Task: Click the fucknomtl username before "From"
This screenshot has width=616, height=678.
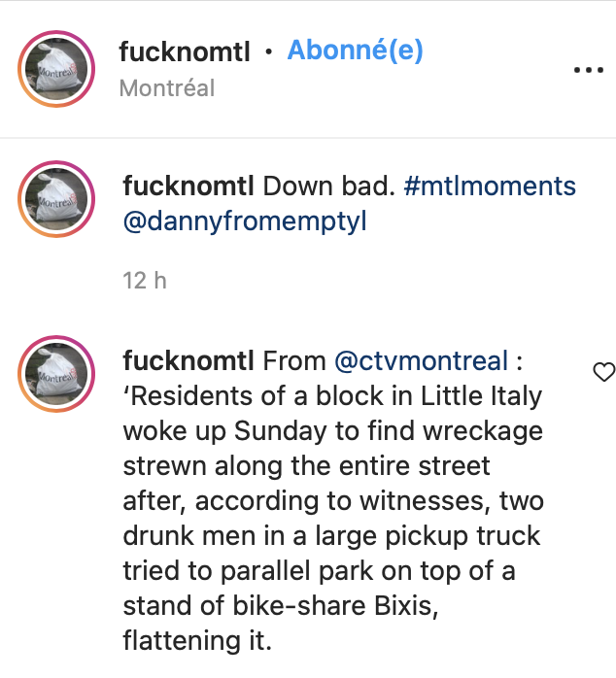Action: (189, 361)
